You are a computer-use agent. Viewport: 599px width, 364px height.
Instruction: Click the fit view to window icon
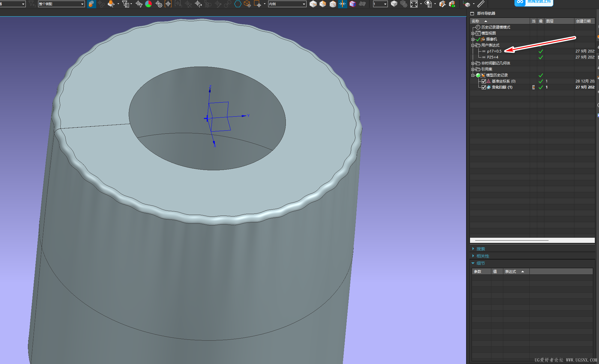click(414, 4)
